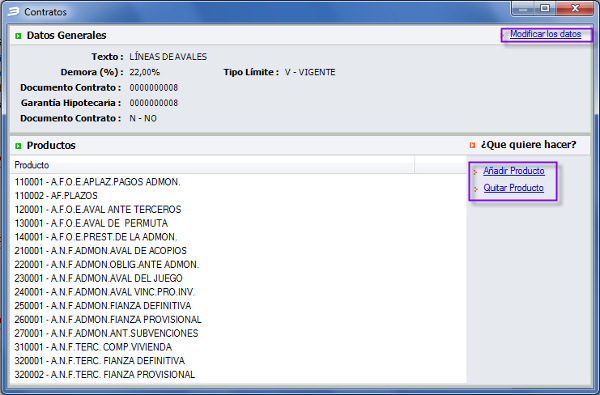
Task: Click the LÍNEAS DE AVALES text value
Action: click(x=168, y=57)
